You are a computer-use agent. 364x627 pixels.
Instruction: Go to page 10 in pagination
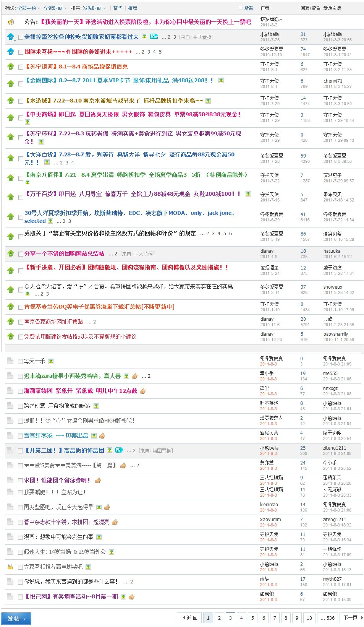(x=309, y=618)
